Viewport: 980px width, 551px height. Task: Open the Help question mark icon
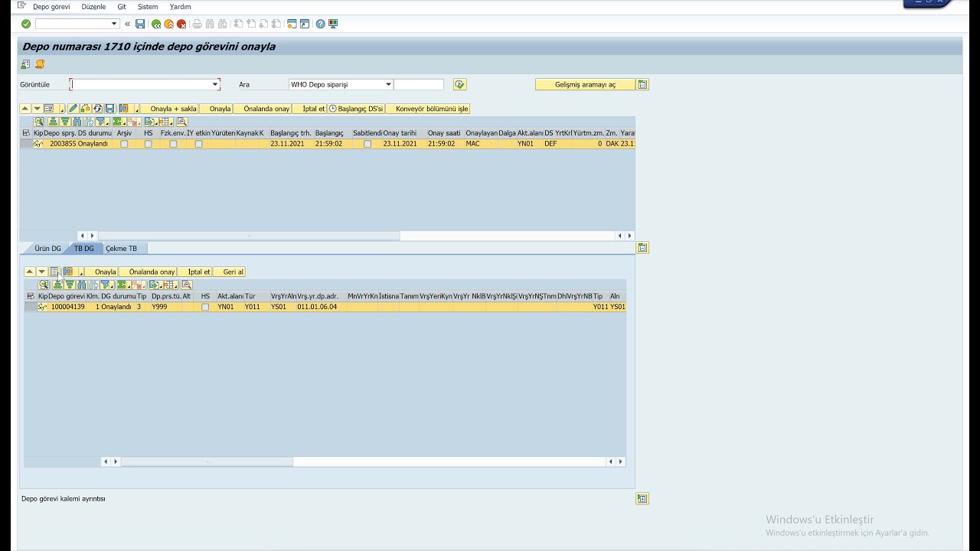pyautogui.click(x=320, y=24)
